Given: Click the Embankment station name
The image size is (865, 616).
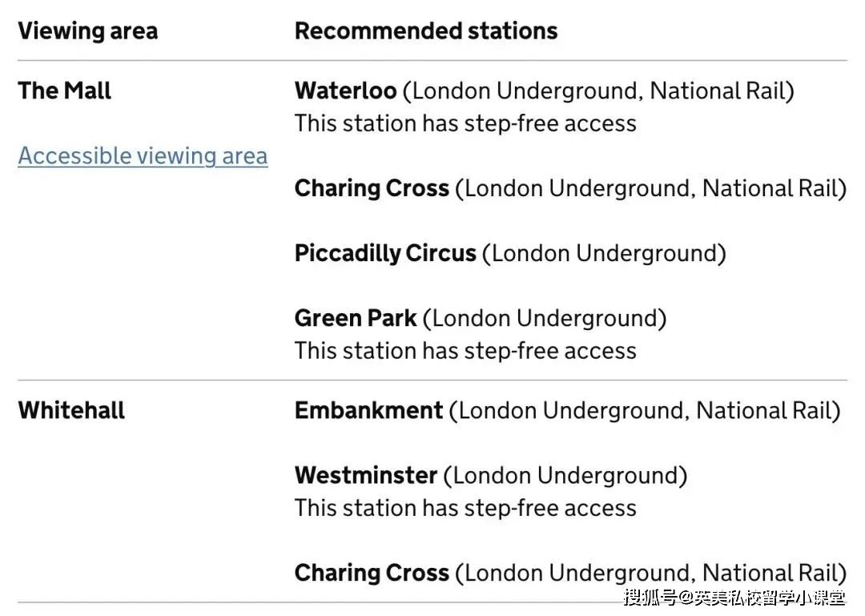Looking at the screenshot, I should click(368, 410).
